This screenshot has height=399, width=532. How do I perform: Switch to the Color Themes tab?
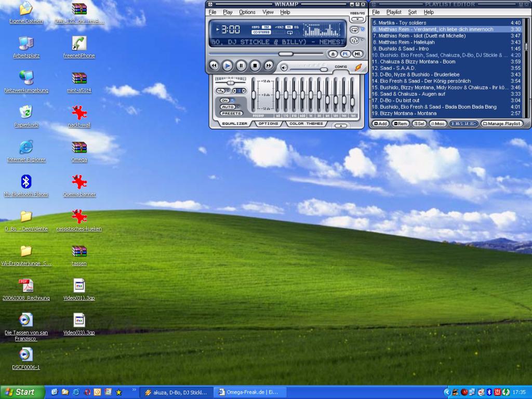307,124
